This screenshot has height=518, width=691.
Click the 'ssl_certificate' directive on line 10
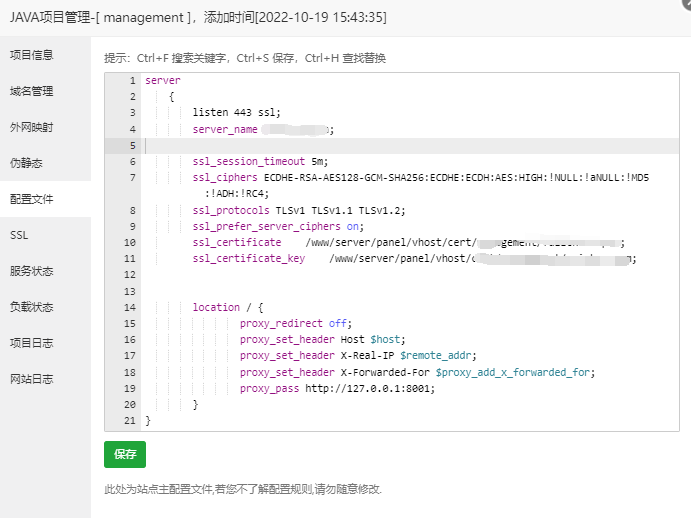point(237,242)
